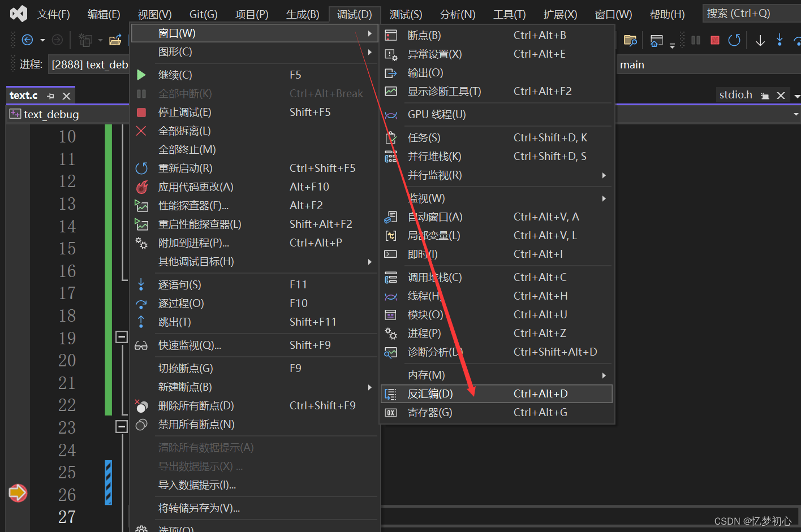The width and height of the screenshot is (801, 532).
Task: Open the File (文件) menu
Action: pos(54,14)
